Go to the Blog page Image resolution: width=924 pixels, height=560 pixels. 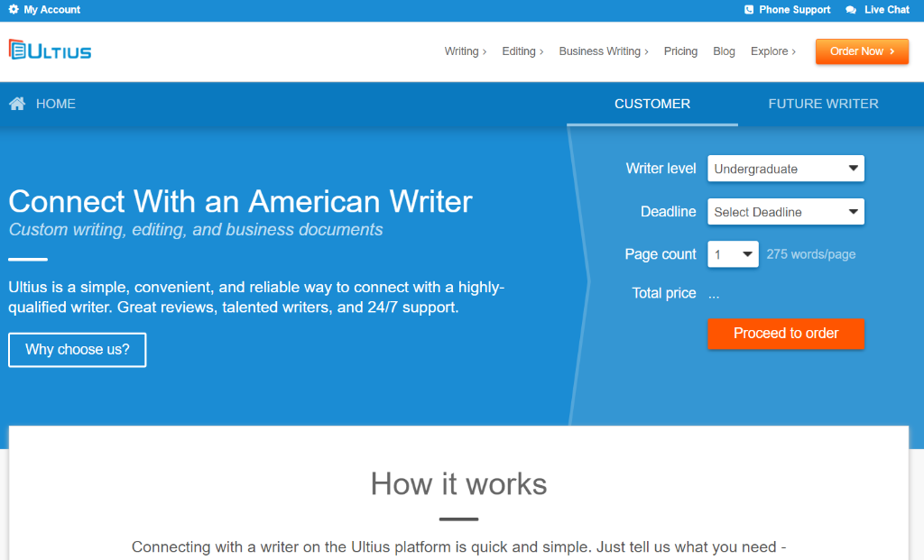click(724, 51)
